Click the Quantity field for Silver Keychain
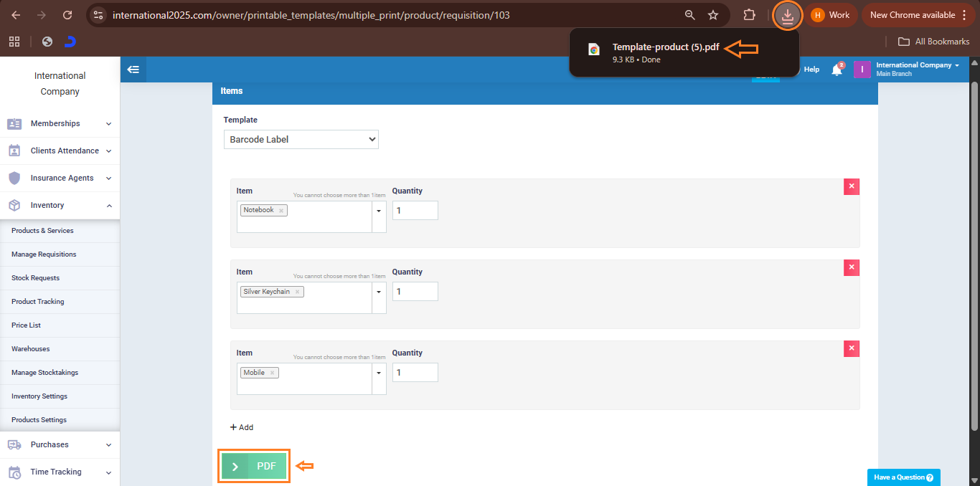Screen dimensions: 980x486 pyautogui.click(x=415, y=292)
